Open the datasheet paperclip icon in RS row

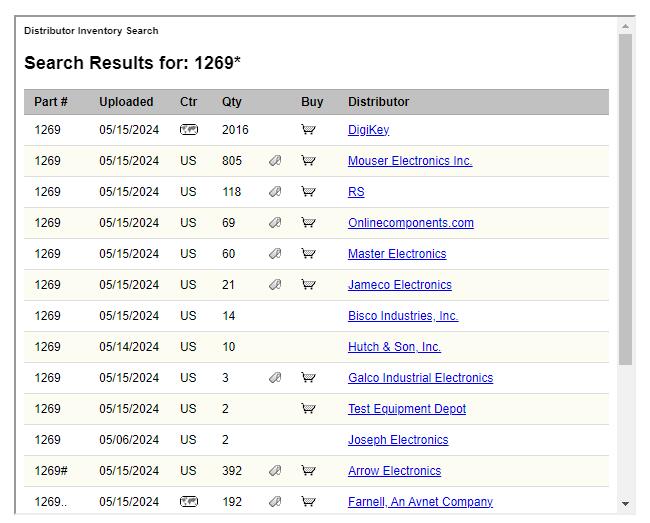click(x=275, y=191)
